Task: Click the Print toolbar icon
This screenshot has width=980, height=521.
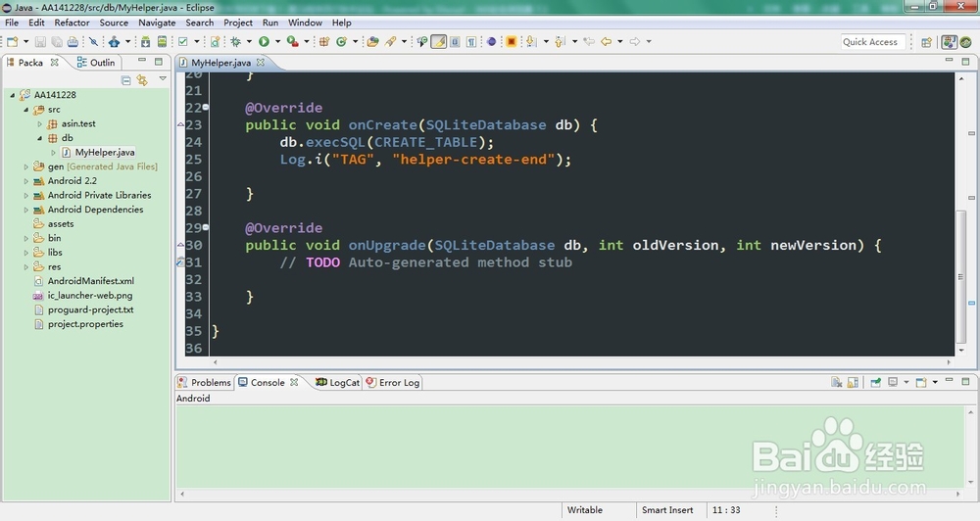Action: [x=73, y=42]
